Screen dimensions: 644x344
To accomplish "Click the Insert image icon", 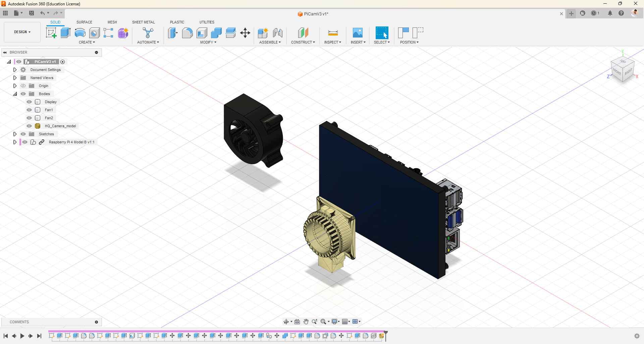I will (x=358, y=33).
